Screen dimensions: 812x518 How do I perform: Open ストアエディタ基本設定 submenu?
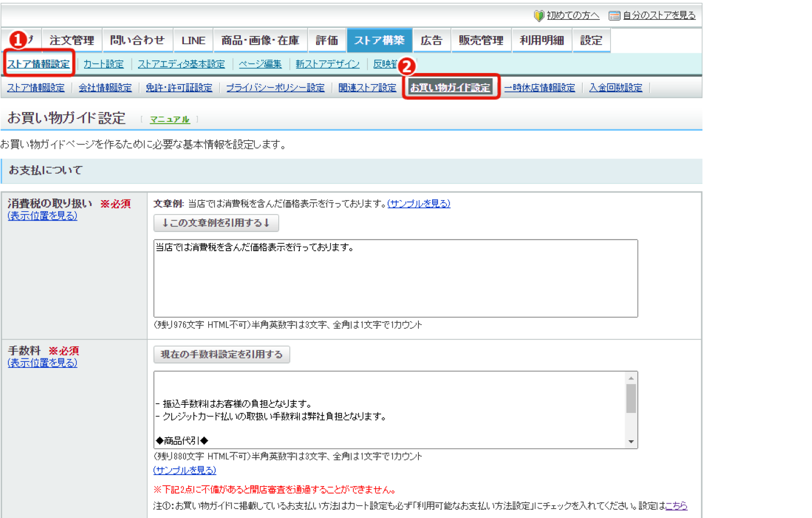[x=182, y=64]
